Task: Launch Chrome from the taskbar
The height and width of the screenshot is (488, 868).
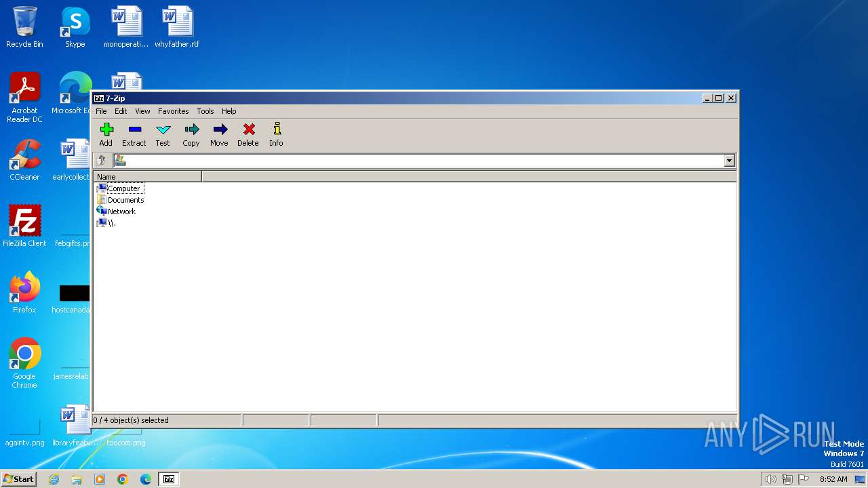Action: 123,479
